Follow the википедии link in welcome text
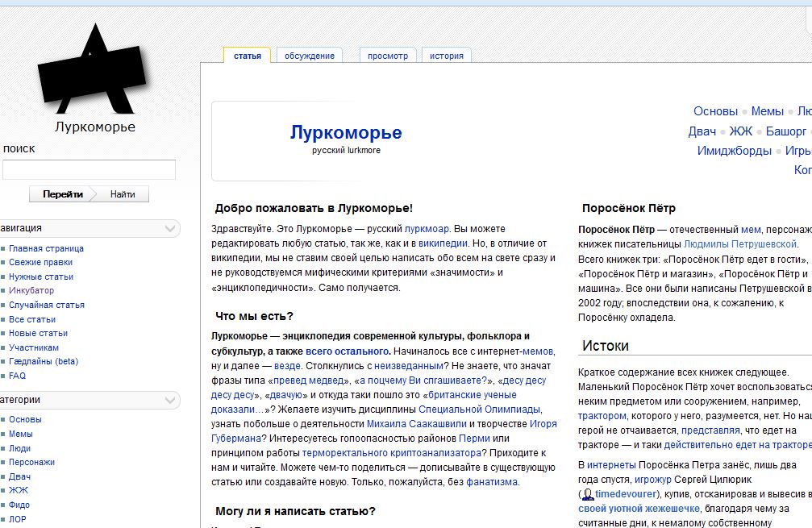This screenshot has width=812, height=528. 445,243
